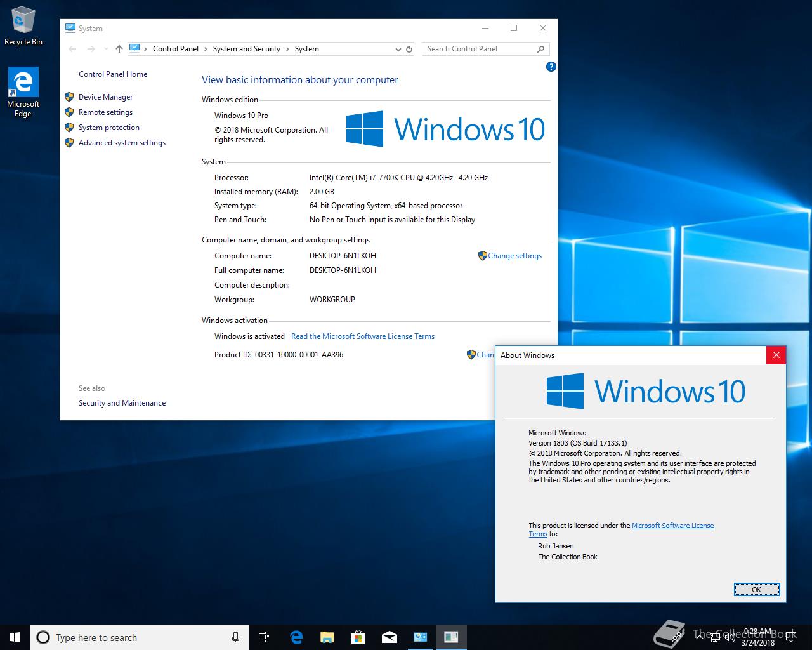Screen dimensions: 812x650
Task: Go up one level to System and Security
Action: pyautogui.click(x=119, y=49)
